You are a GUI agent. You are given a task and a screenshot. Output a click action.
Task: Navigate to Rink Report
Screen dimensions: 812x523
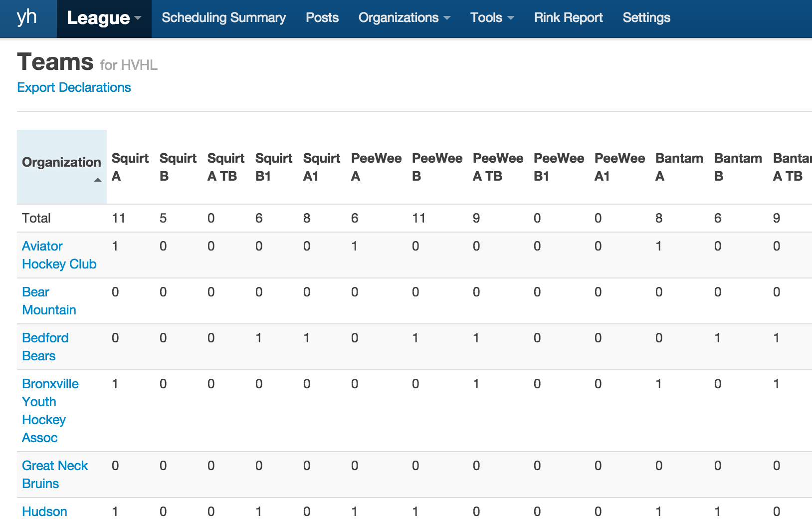(x=568, y=18)
